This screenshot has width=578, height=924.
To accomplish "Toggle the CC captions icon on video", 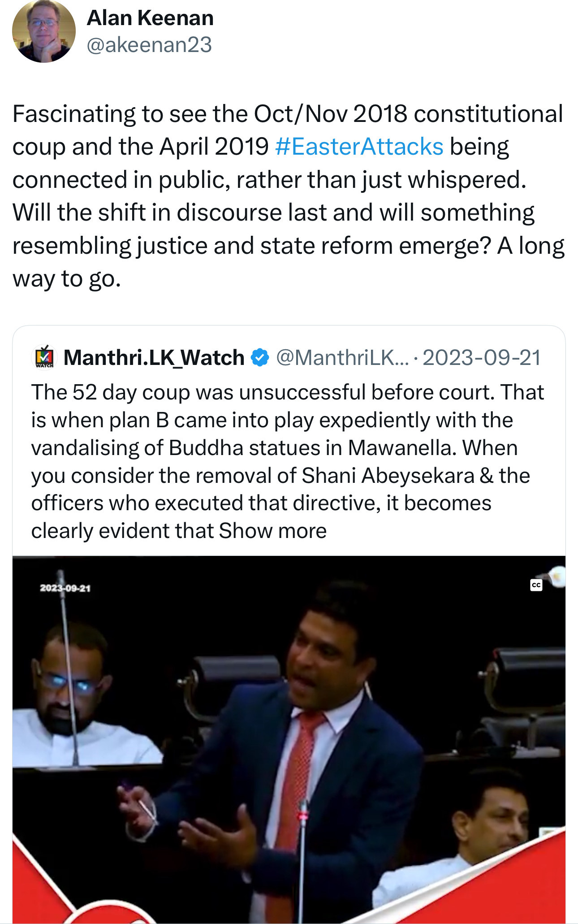I will coord(536,585).
